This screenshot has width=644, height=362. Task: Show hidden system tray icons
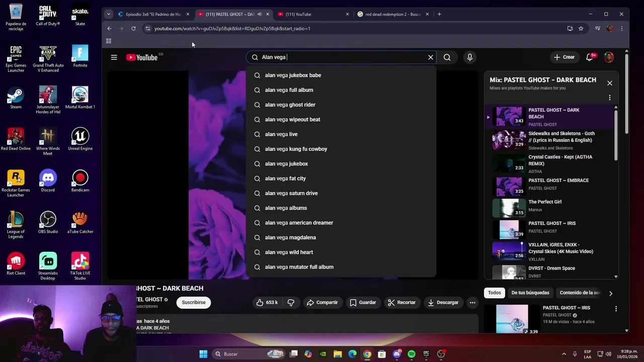point(563,354)
